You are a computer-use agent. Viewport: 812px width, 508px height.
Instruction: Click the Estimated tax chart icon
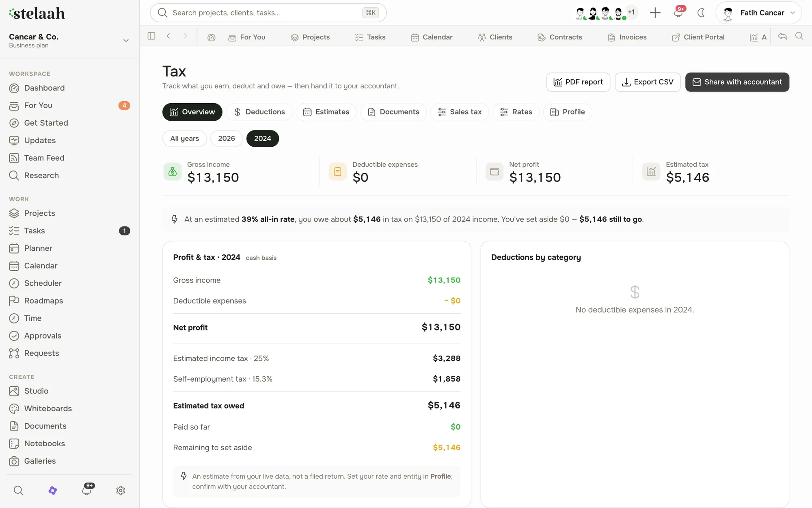click(651, 172)
